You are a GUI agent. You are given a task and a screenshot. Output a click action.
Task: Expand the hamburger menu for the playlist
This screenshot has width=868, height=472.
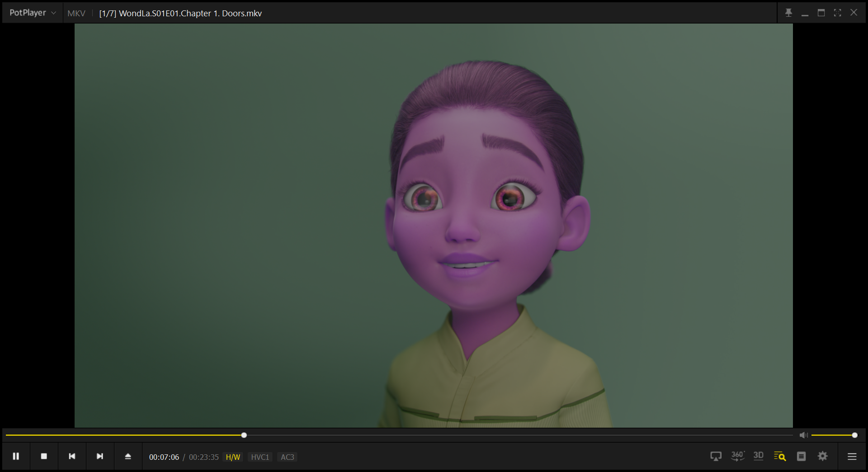click(x=852, y=456)
